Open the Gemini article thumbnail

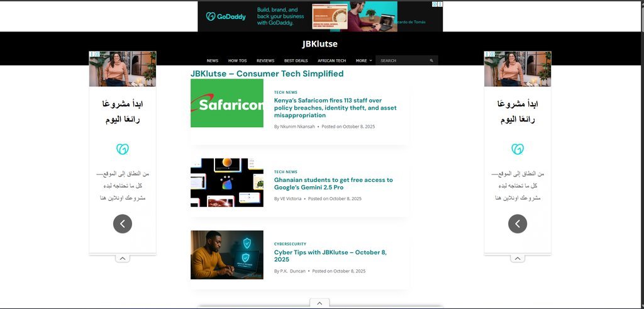226,183
